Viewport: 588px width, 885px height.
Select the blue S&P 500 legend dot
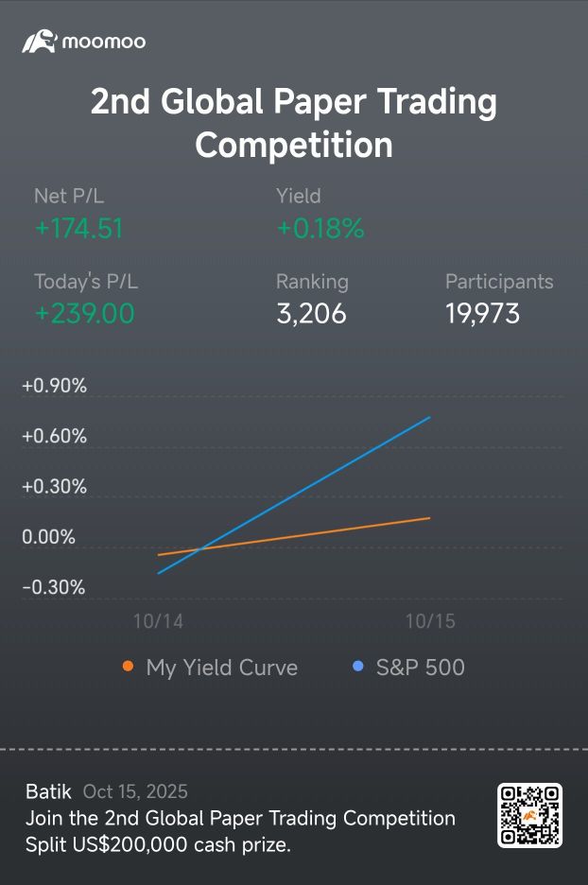(x=357, y=667)
